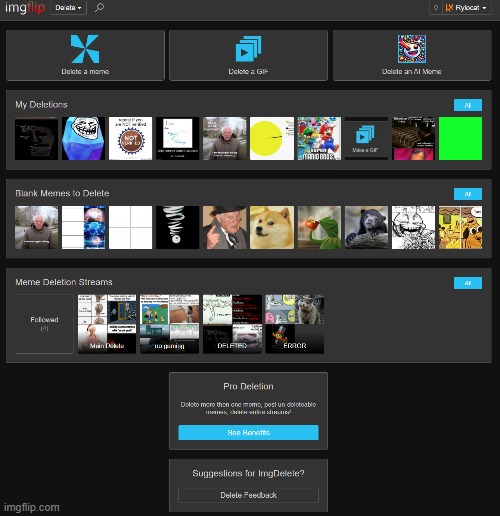Open the Main Delete stream
Screen dimensions: 500x516
tap(107, 324)
